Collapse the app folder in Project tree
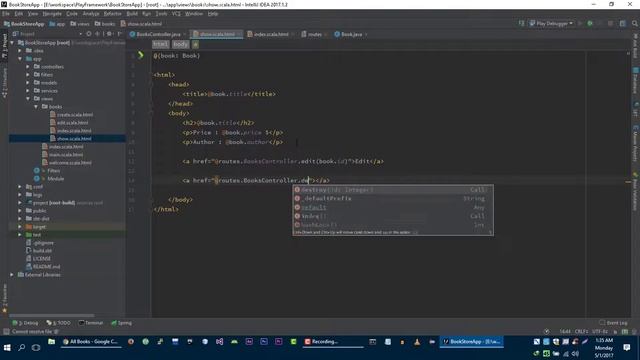640x360 pixels. [x=20, y=59]
